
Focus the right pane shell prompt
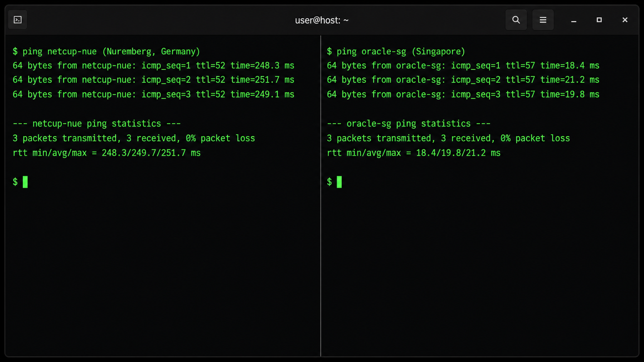334,182
